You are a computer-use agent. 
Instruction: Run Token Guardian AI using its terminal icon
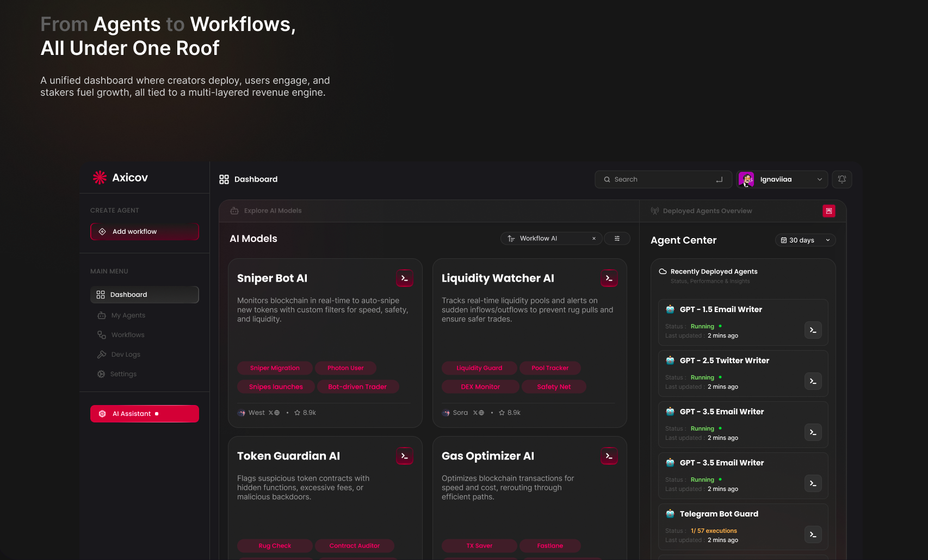click(405, 456)
